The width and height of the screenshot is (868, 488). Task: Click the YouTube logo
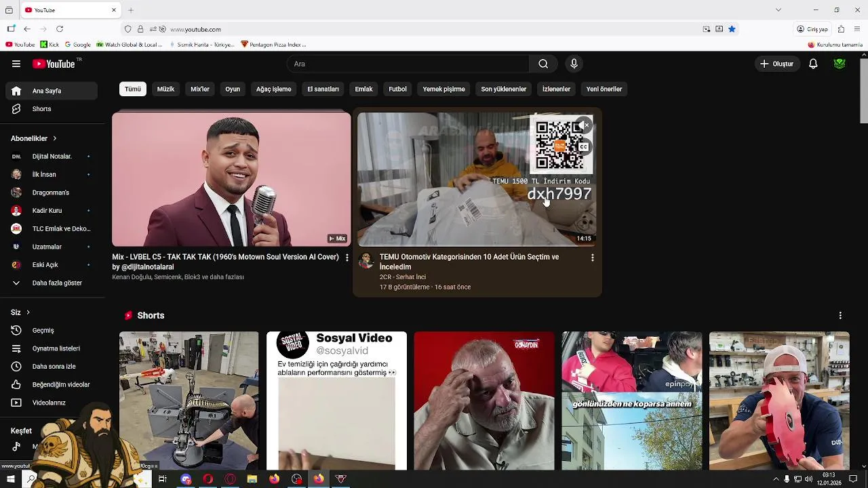[54, 64]
